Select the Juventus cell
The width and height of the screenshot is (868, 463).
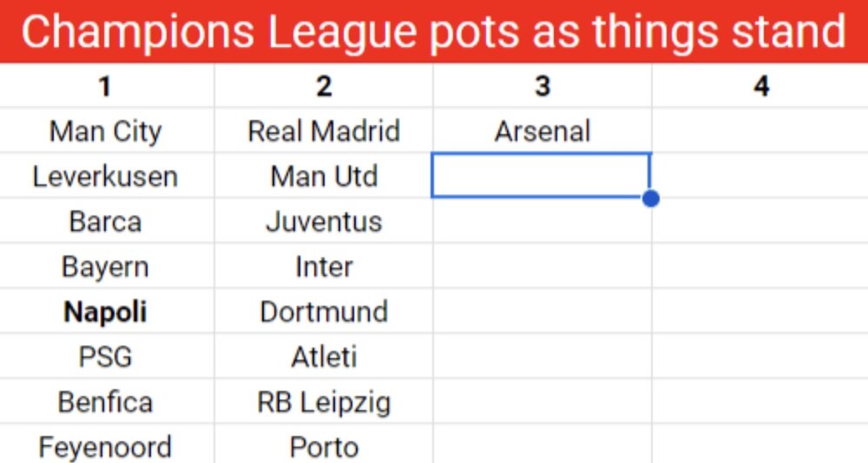coord(324,222)
